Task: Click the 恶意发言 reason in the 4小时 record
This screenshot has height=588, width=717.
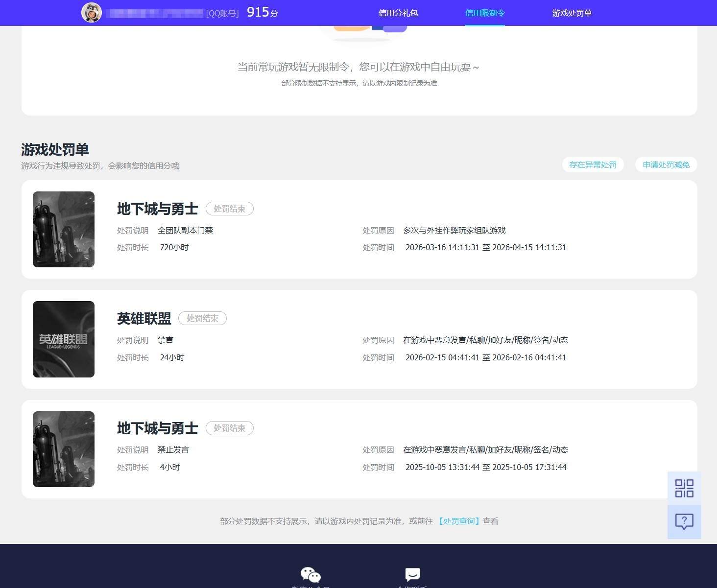Action: (486, 450)
